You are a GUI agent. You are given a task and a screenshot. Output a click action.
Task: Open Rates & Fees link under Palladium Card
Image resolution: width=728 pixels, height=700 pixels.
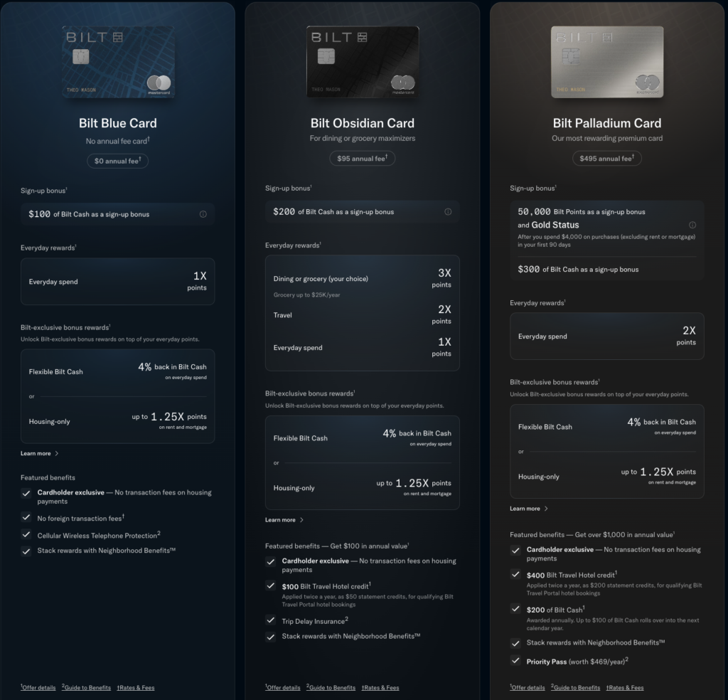625,687
